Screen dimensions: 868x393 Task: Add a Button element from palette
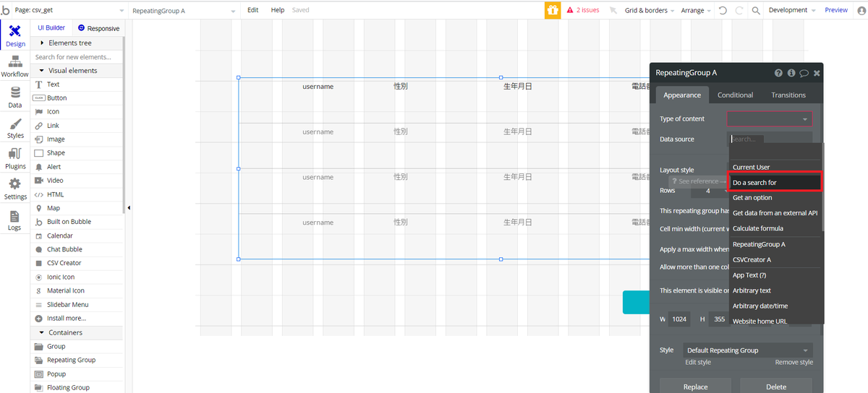(x=77, y=98)
